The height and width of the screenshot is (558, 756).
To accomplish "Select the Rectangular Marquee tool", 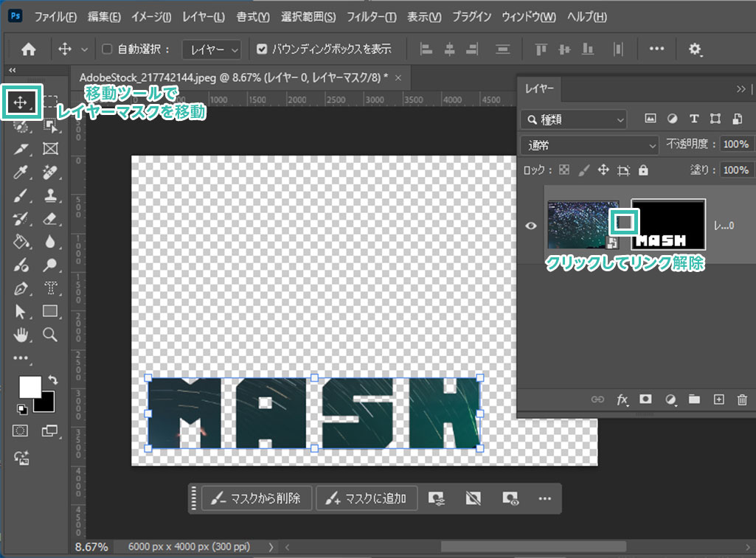I will point(50,102).
